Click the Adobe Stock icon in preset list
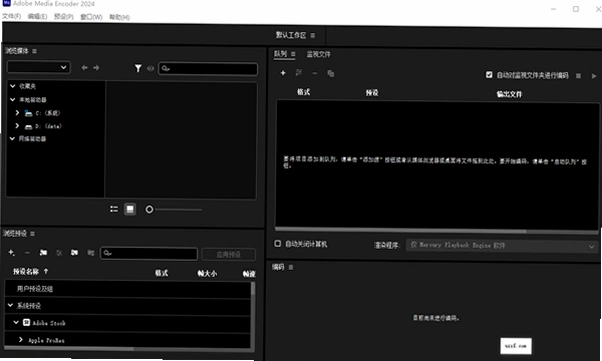 26,322
